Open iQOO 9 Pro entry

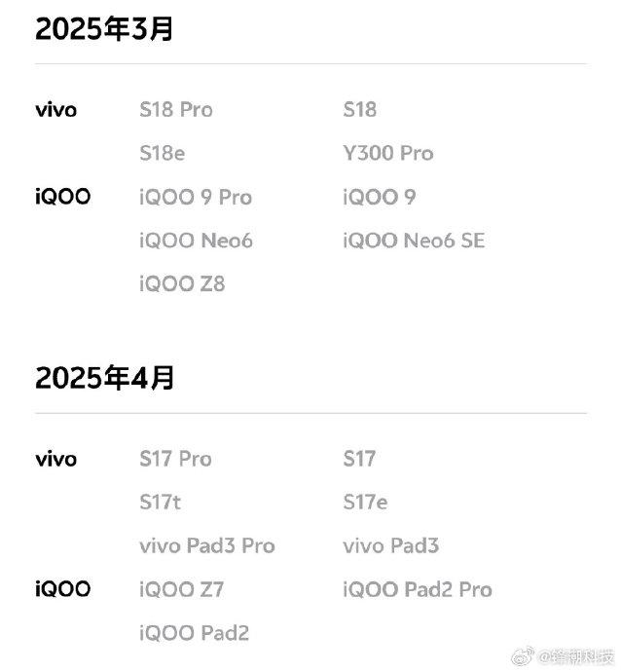click(x=196, y=197)
